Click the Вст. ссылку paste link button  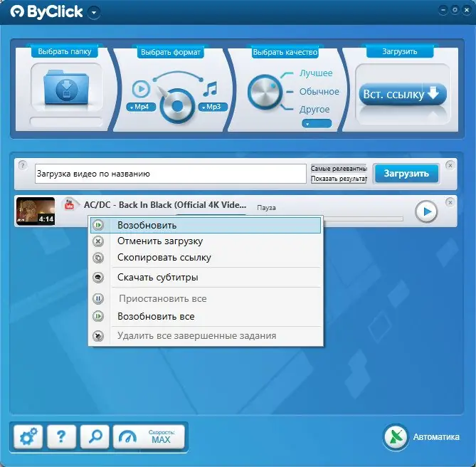click(x=403, y=94)
